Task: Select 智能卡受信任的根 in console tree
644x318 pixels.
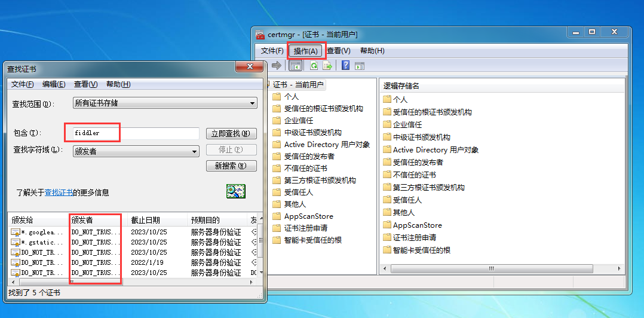Action: [x=313, y=240]
